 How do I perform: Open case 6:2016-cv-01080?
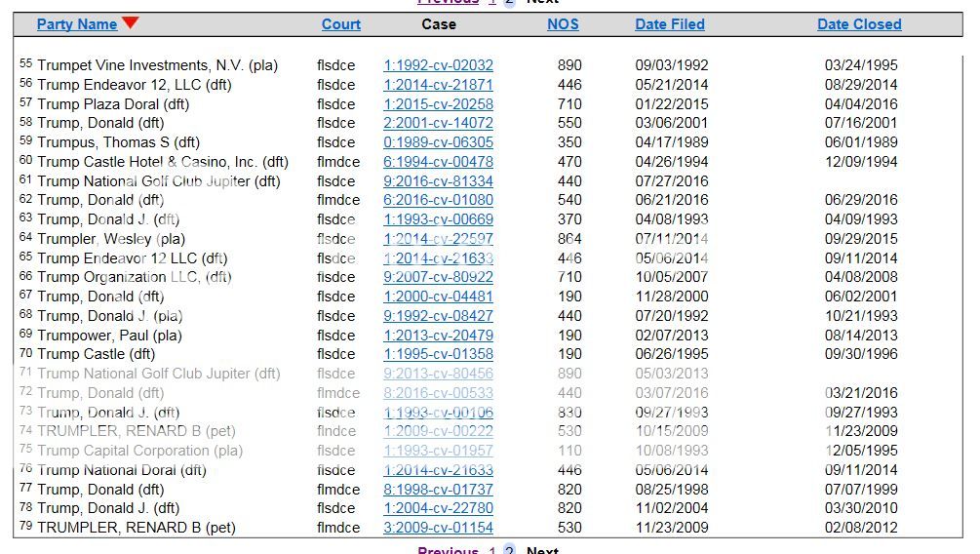[x=438, y=200]
